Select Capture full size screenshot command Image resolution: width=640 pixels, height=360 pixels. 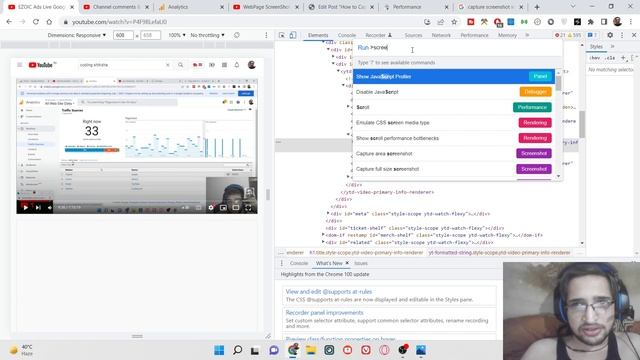click(x=454, y=169)
